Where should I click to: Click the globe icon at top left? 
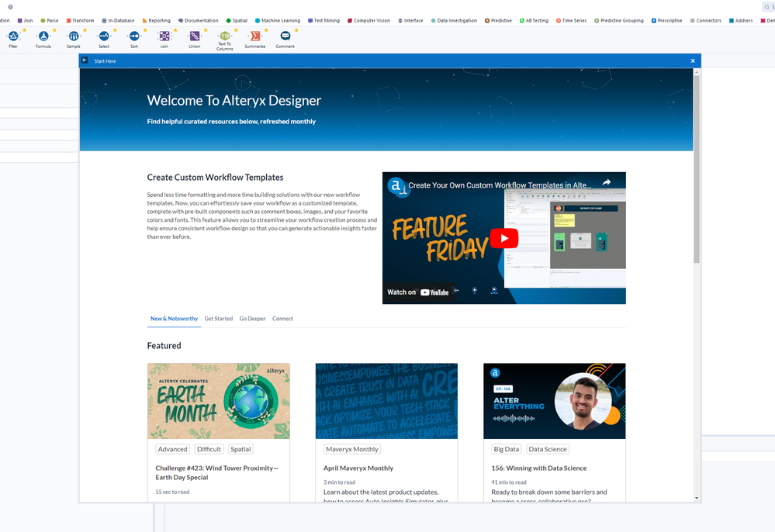pyautogui.click(x=10, y=7)
